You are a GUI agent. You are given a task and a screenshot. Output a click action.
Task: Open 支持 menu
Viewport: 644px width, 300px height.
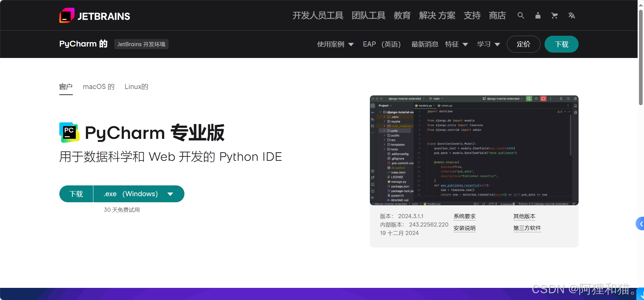[472, 16]
